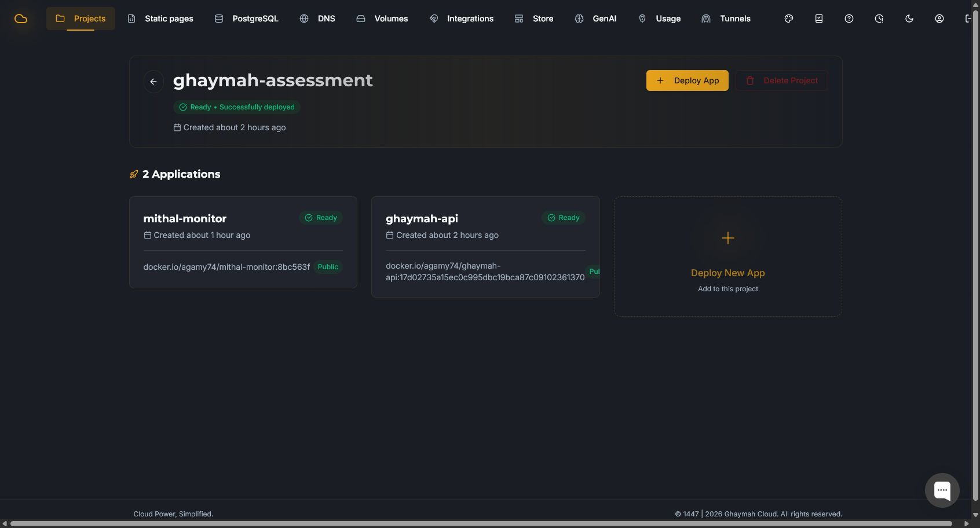Click the 'Cloud Power, Simplified.' footer text
The height and width of the screenshot is (528, 980).
click(x=173, y=514)
